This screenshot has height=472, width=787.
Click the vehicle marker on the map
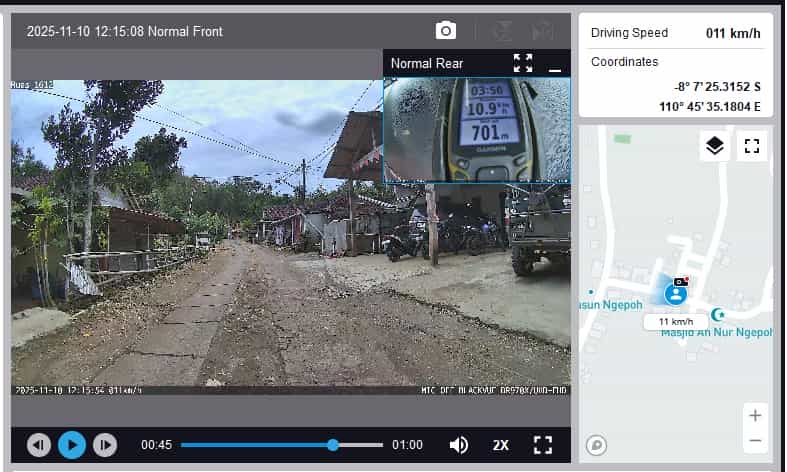click(677, 293)
